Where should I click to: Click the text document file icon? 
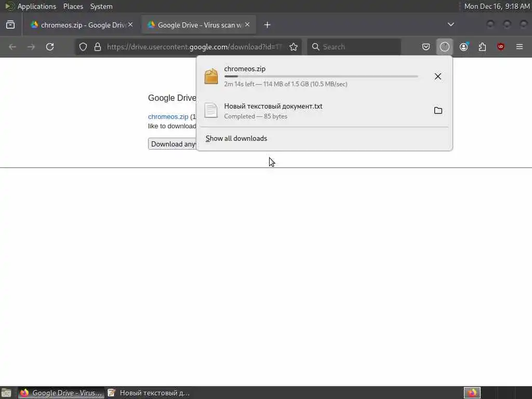pos(211,110)
